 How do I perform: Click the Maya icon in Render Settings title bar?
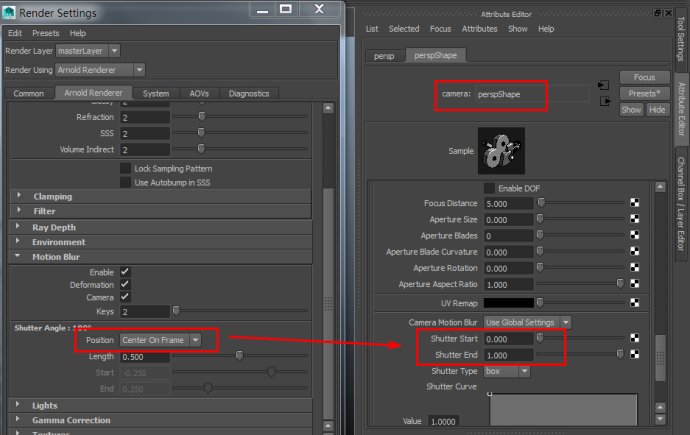(x=9, y=12)
